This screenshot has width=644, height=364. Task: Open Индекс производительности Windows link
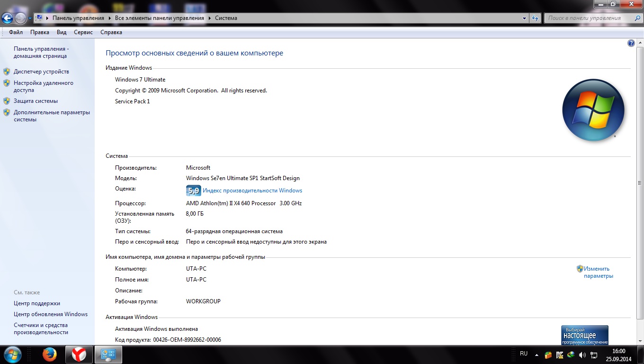click(252, 191)
